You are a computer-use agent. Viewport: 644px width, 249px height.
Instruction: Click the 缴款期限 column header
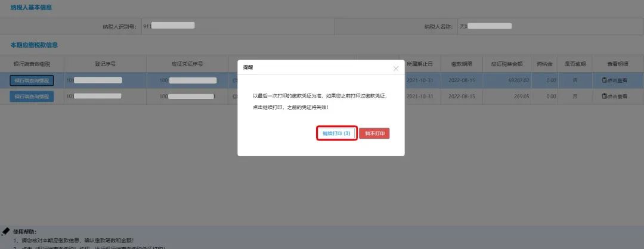(x=463, y=64)
